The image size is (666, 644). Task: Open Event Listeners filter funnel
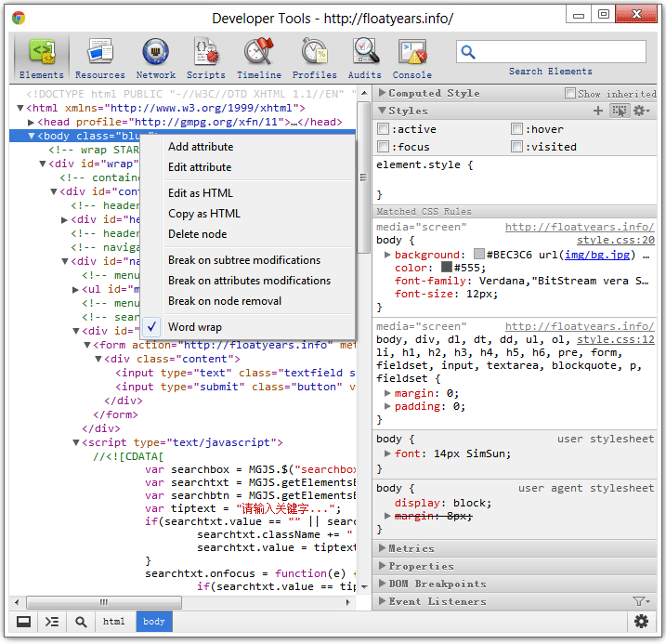pos(641,601)
